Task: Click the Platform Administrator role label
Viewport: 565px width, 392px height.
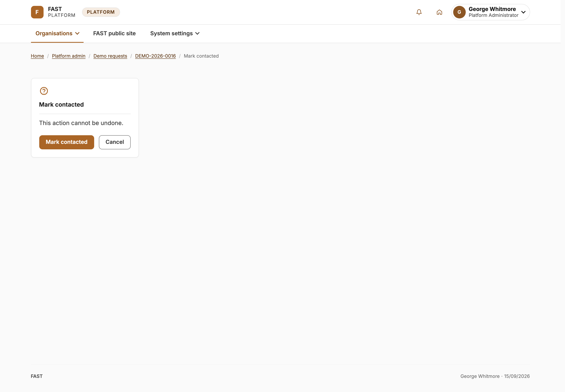Action: 493,15
